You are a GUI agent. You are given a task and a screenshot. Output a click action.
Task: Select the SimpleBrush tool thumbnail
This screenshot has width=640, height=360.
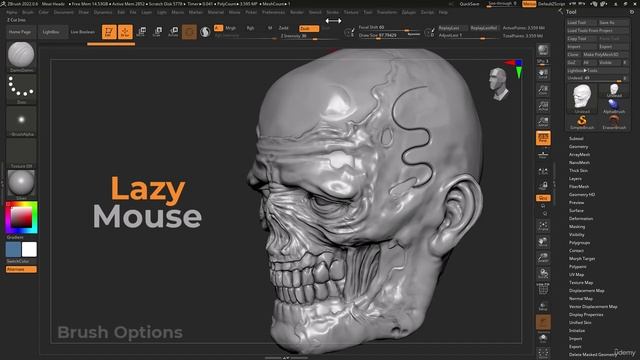(582, 122)
